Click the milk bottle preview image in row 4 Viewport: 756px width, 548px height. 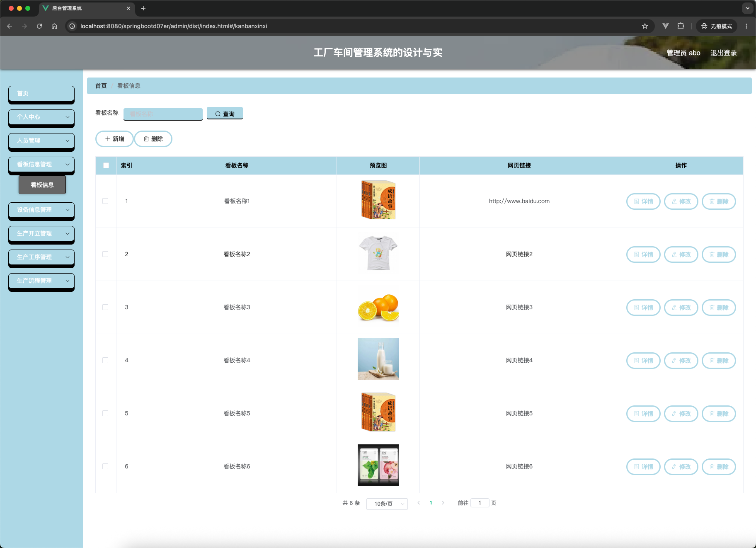(x=378, y=359)
